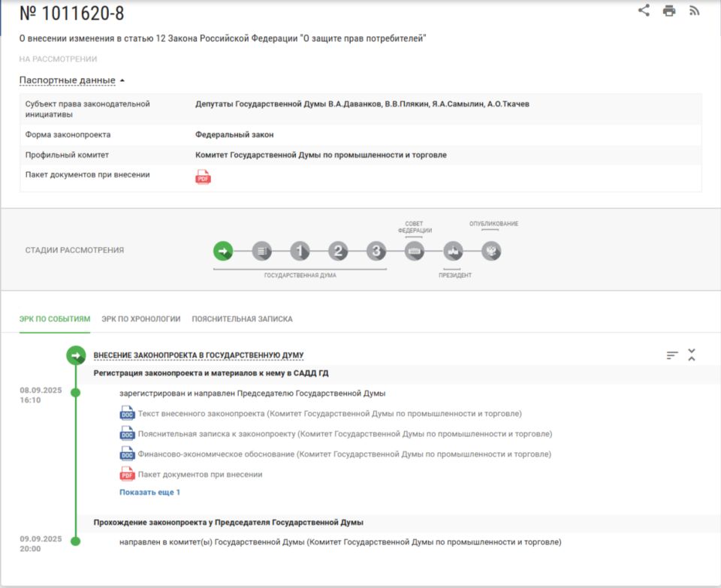Click the sort order icon in events
The image size is (721, 588).
click(672, 355)
